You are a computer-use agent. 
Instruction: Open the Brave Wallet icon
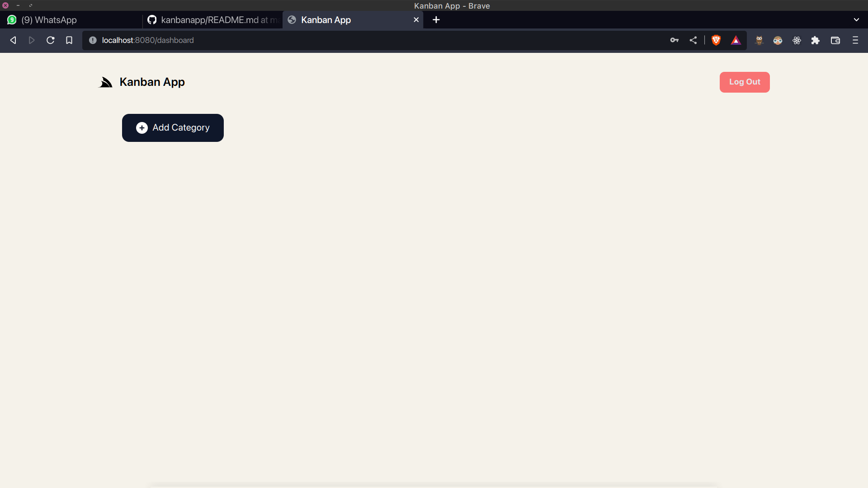(835, 40)
